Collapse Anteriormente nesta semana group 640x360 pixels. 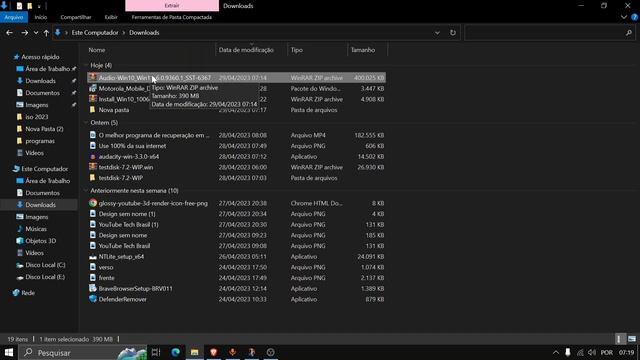point(86,191)
